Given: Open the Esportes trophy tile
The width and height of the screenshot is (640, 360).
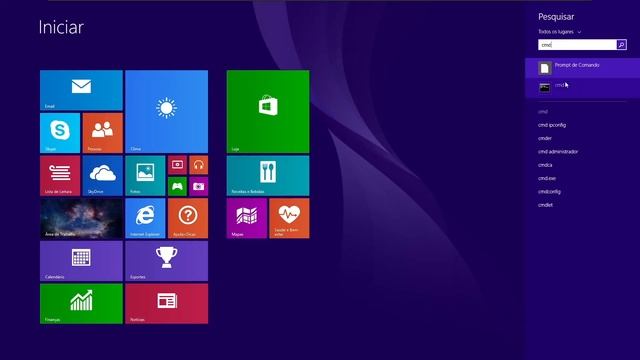Looking at the screenshot, I should [x=167, y=261].
